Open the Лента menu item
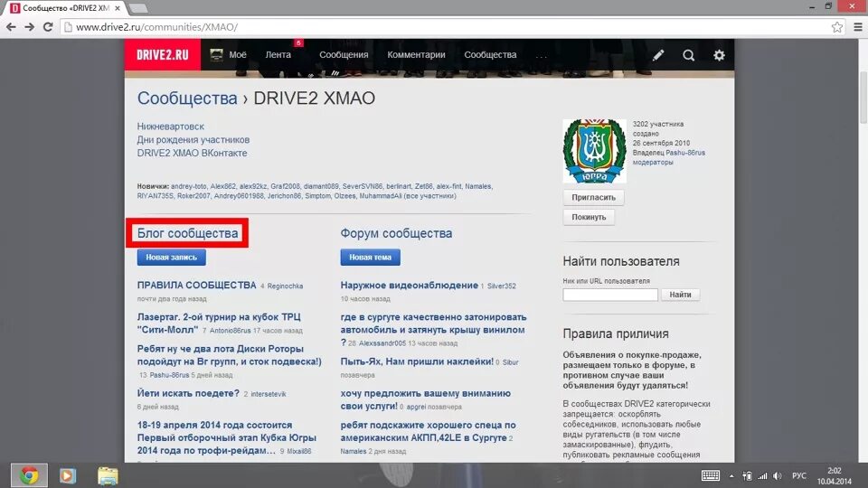 click(x=278, y=55)
